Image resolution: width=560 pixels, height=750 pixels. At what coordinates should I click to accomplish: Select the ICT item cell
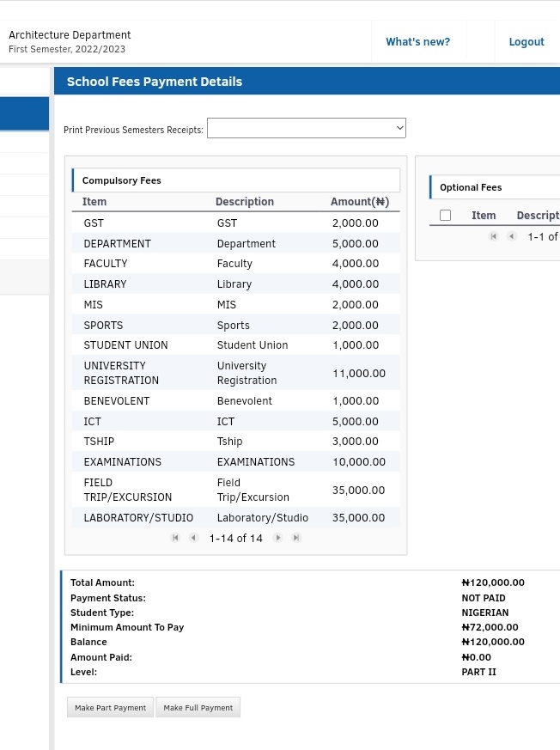(92, 422)
